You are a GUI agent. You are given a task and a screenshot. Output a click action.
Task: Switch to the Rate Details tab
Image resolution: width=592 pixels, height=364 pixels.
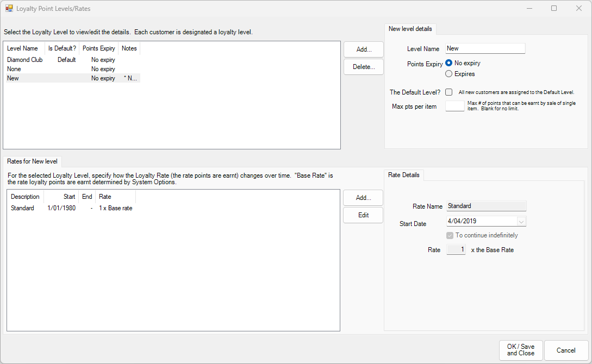pyautogui.click(x=403, y=175)
